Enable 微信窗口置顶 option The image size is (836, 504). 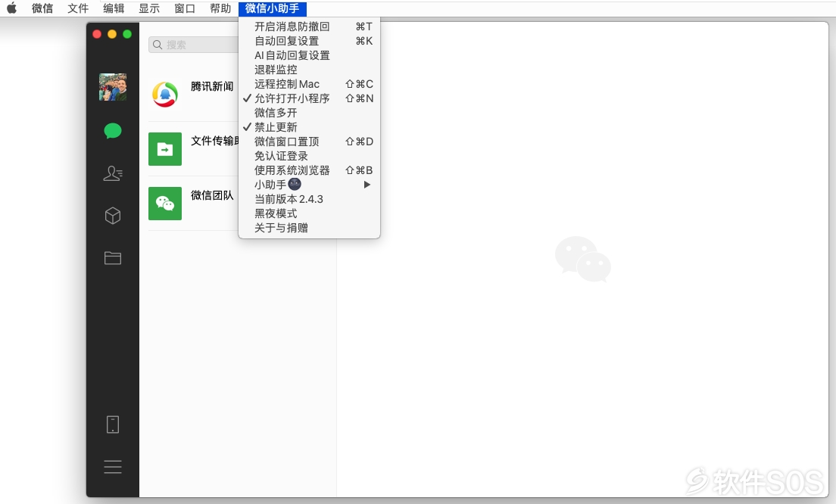point(309,142)
